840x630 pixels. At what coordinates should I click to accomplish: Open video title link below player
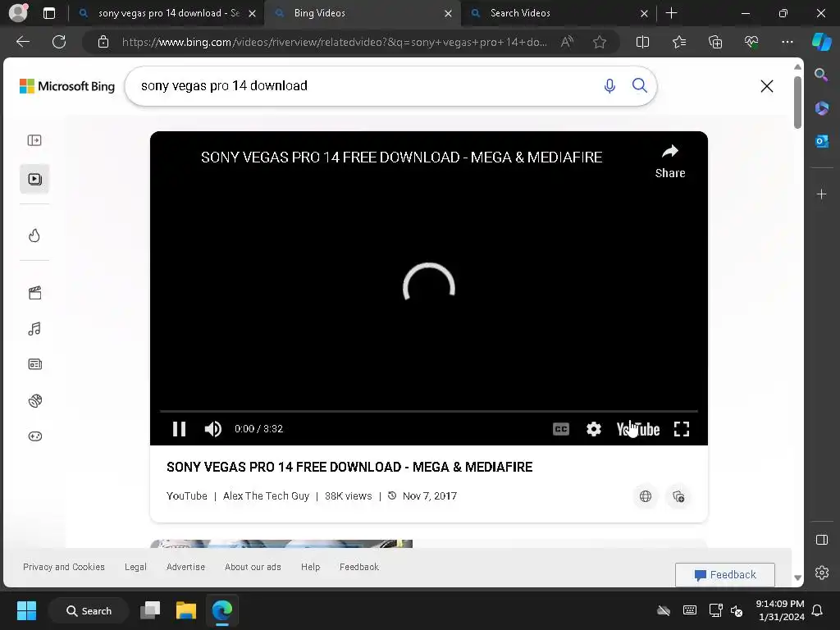(x=349, y=467)
